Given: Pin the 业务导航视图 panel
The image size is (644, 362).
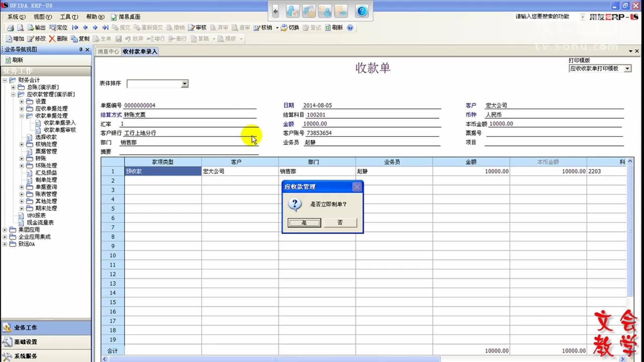Looking at the screenshot, I should click(81, 50).
